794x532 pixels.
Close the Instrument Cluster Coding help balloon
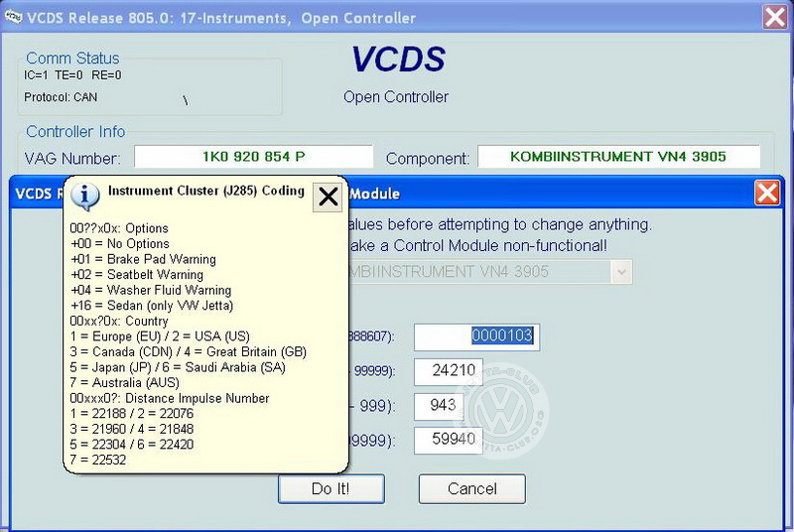328,197
